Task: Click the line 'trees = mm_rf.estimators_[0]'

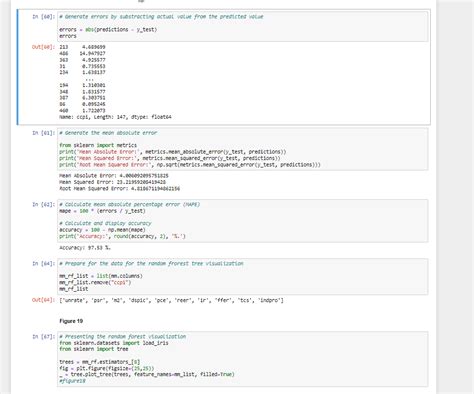Action: pos(100,362)
